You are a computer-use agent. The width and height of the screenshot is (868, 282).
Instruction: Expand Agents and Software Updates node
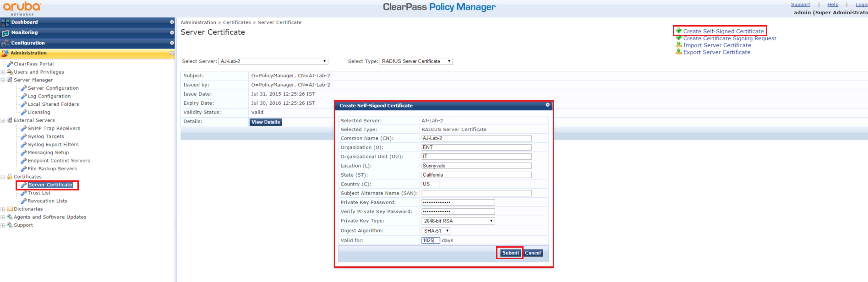click(x=3, y=217)
